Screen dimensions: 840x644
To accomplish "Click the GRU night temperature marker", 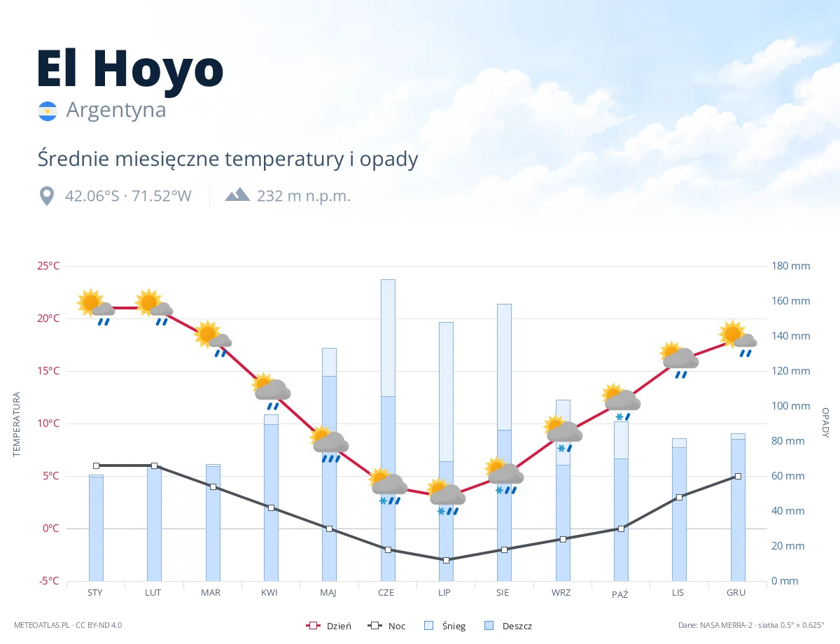I will click(738, 476).
